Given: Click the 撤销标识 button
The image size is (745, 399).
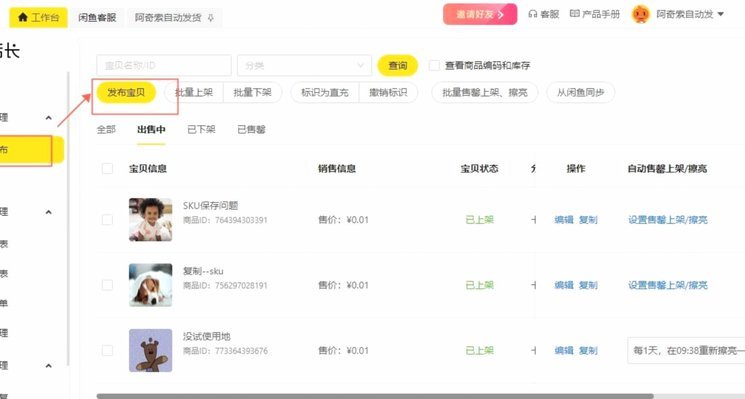Looking at the screenshot, I should coord(388,92).
